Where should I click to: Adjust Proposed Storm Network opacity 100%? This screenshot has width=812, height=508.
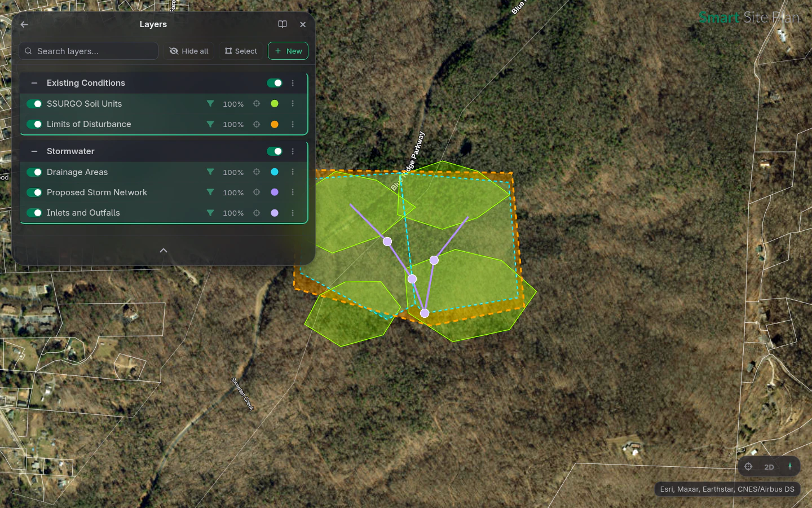click(233, 192)
